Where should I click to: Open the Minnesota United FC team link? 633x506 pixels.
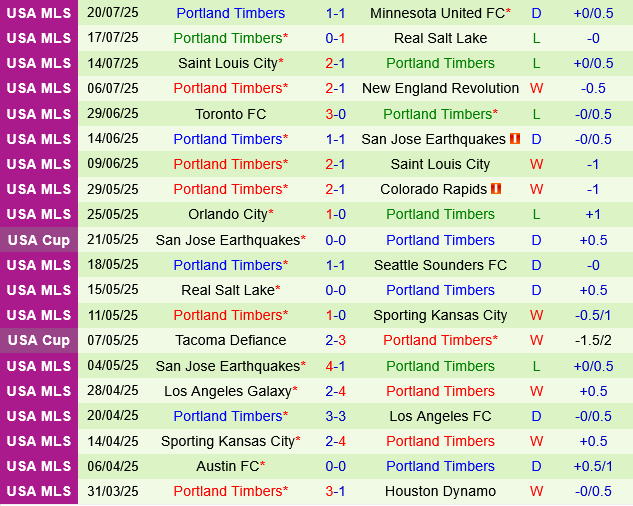coord(436,13)
